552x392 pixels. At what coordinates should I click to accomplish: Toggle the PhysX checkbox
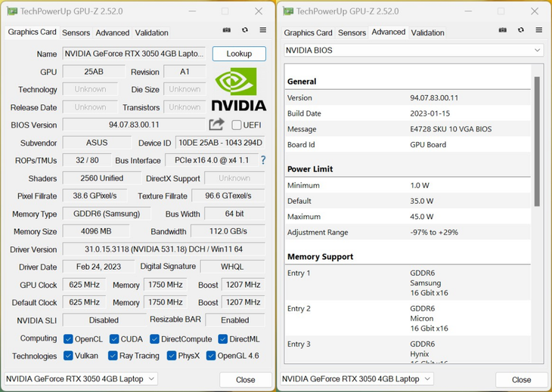(x=172, y=356)
